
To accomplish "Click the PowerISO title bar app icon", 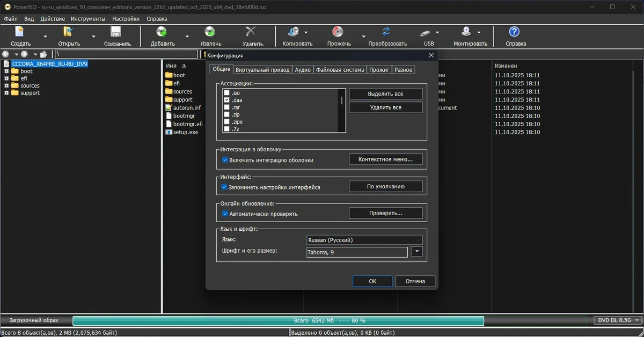I will click(x=7, y=6).
